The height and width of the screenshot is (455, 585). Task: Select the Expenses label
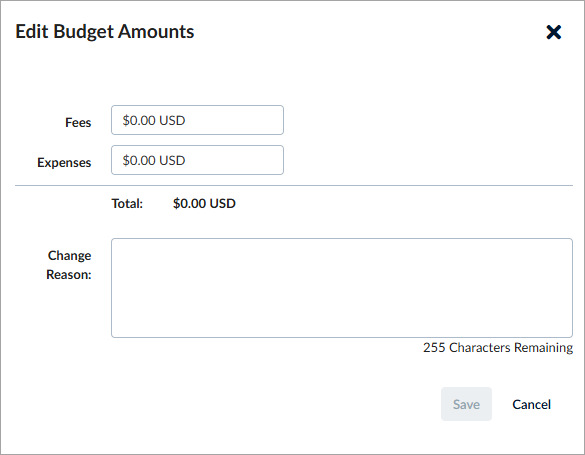64,163
